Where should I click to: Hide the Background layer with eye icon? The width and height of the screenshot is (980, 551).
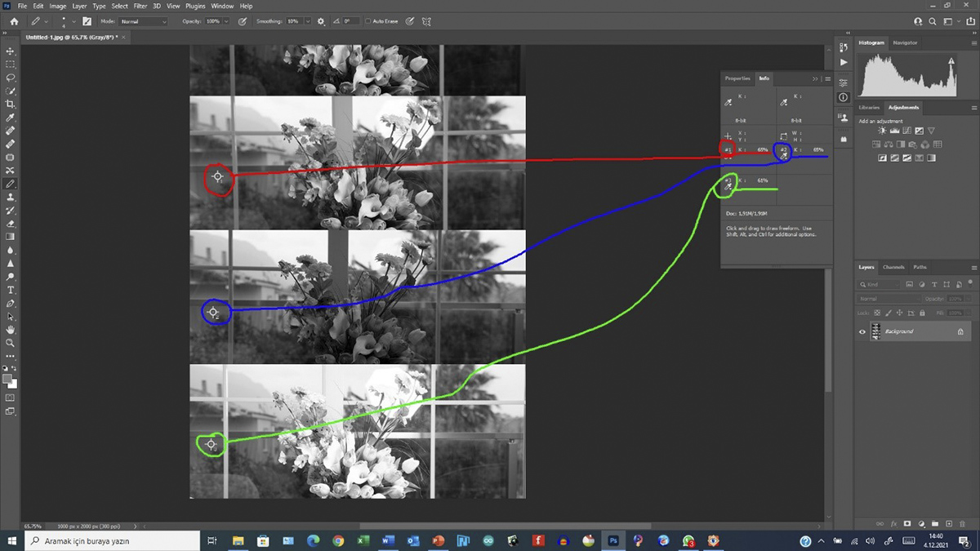862,331
